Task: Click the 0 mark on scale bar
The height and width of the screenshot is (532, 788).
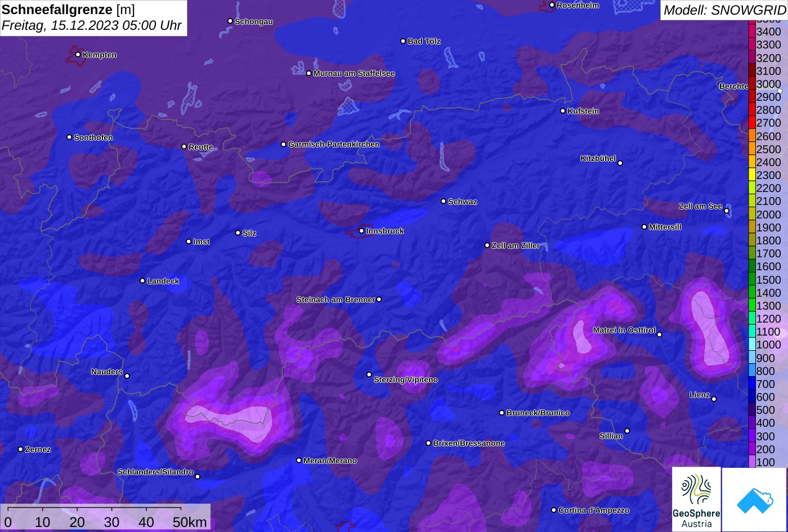Action: point(8,522)
